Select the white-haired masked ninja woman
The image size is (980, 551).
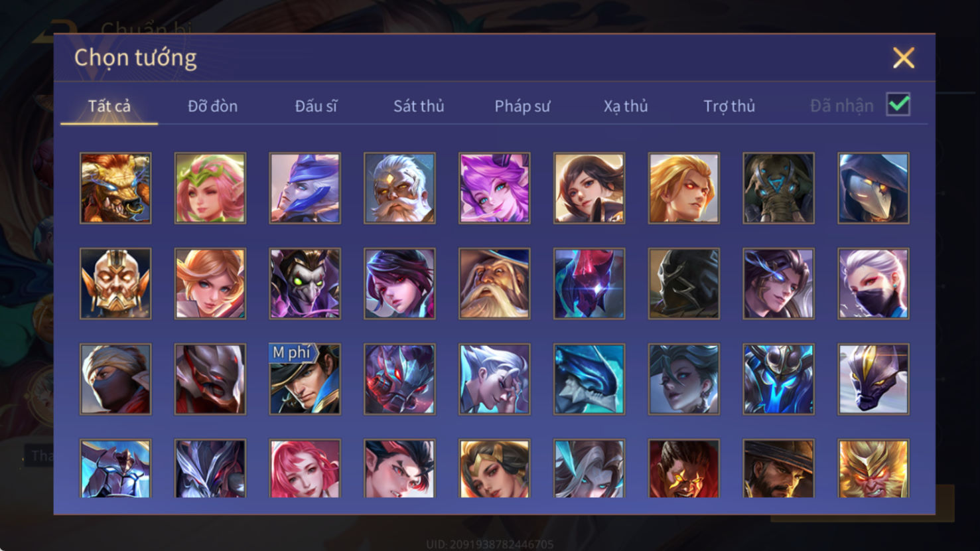point(873,283)
